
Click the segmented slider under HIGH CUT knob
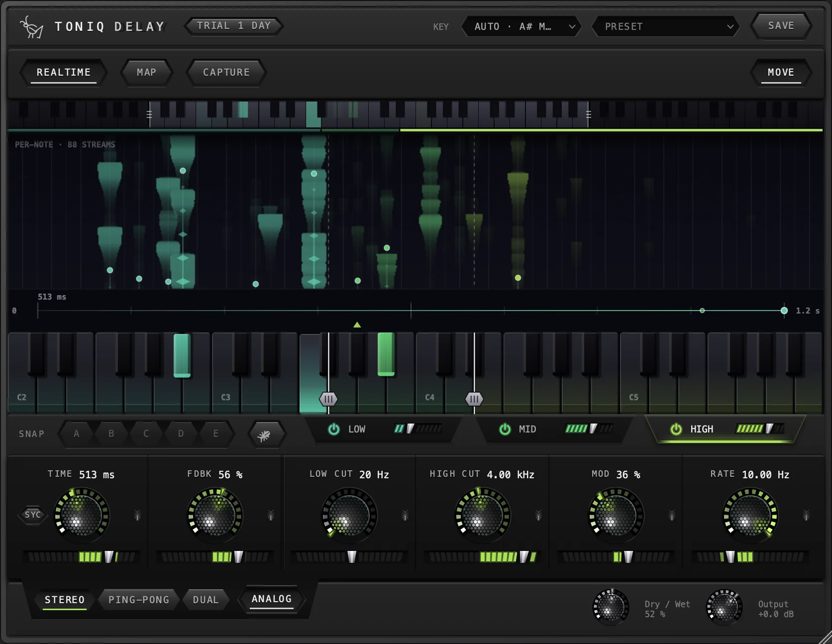point(482,557)
